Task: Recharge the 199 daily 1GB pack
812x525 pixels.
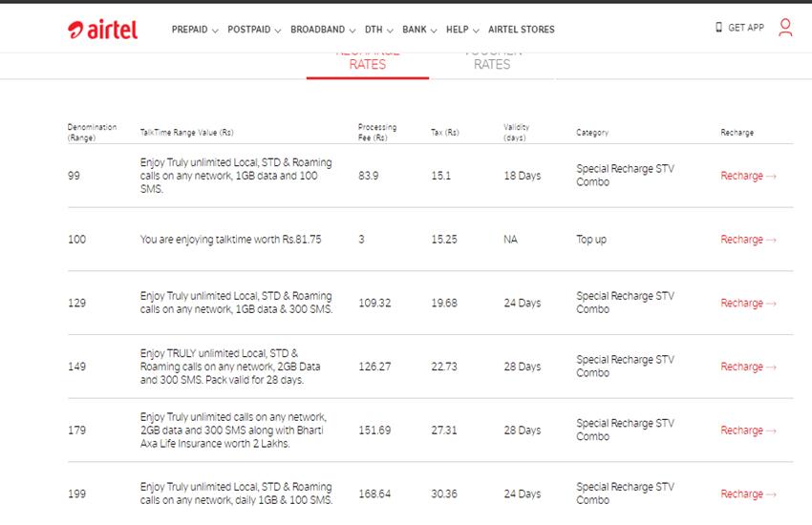Action: pyautogui.click(x=748, y=494)
